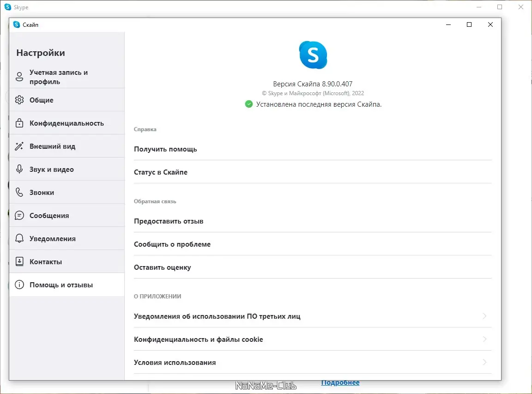Click the lock icon next to Конфиденциальность

19,123
